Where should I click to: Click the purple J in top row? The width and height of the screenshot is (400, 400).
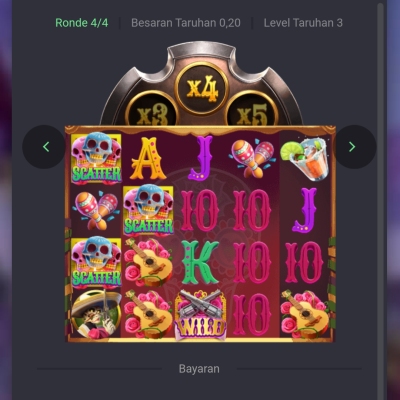point(200,158)
